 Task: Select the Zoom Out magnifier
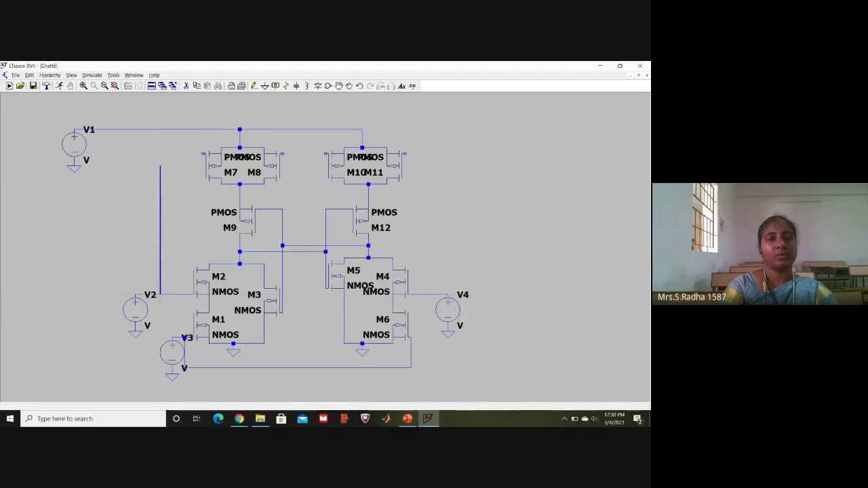pos(104,86)
